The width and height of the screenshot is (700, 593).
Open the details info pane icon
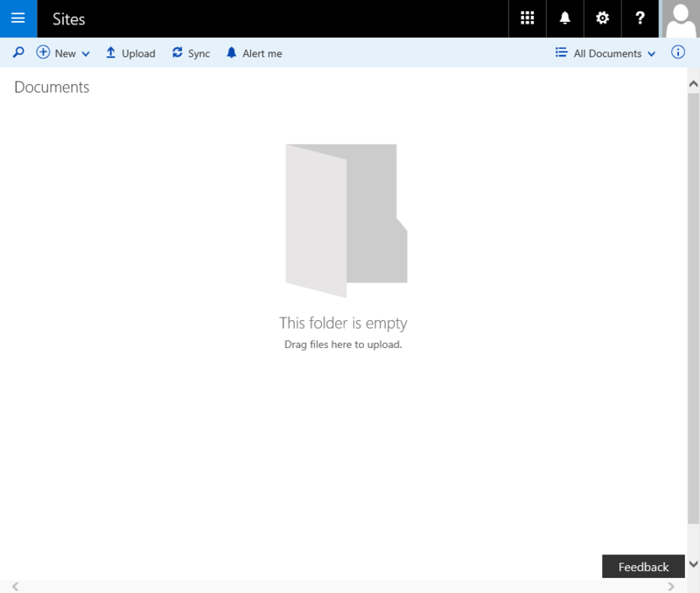(x=677, y=52)
